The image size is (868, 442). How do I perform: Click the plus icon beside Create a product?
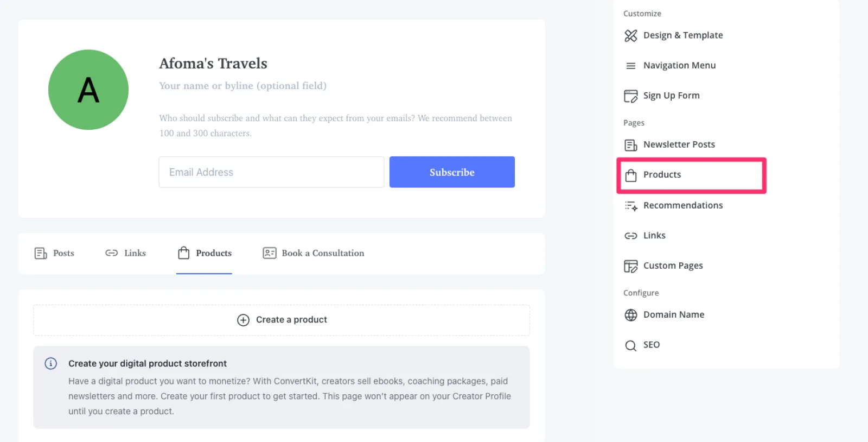coord(243,320)
